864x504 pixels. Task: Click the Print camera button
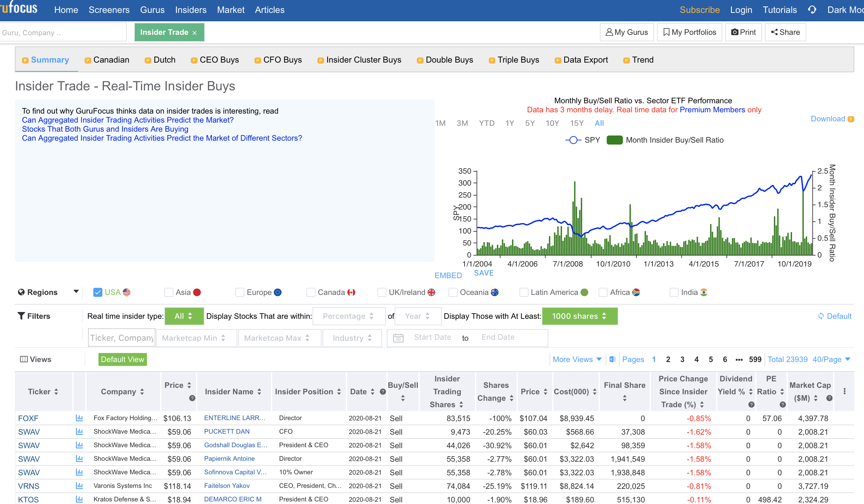pyautogui.click(x=743, y=32)
